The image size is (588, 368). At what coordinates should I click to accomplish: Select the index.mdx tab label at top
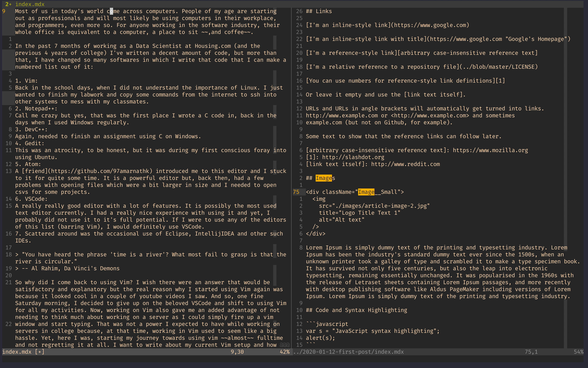pos(30,4)
